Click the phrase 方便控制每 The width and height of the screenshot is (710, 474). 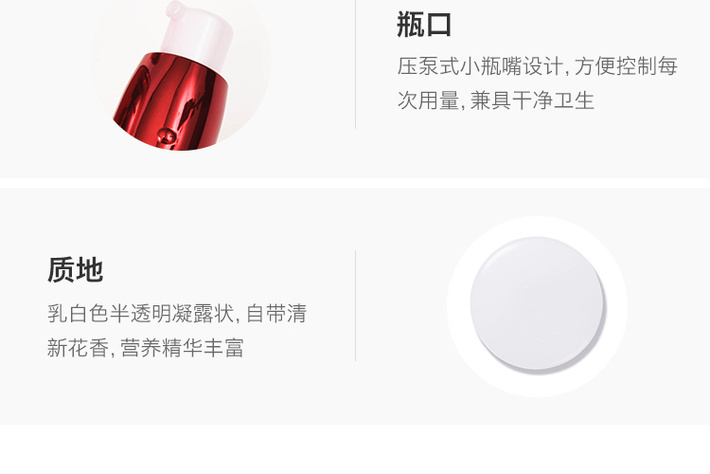click(x=626, y=66)
